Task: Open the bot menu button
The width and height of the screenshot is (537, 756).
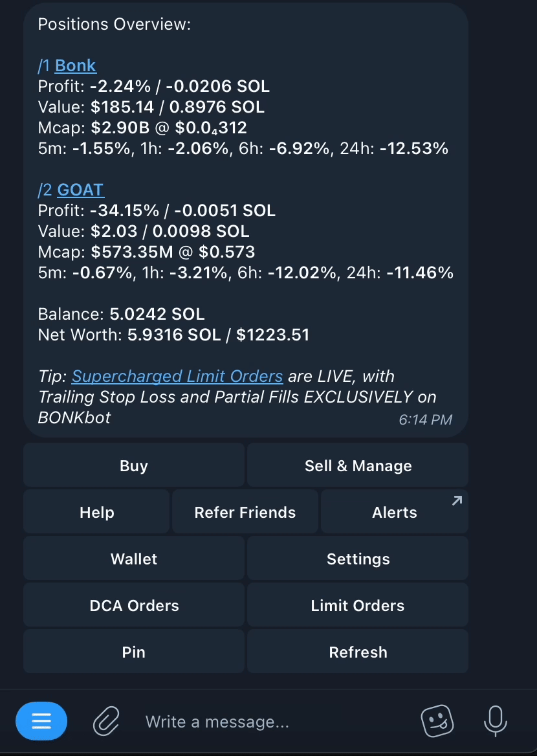Action: [x=41, y=721]
